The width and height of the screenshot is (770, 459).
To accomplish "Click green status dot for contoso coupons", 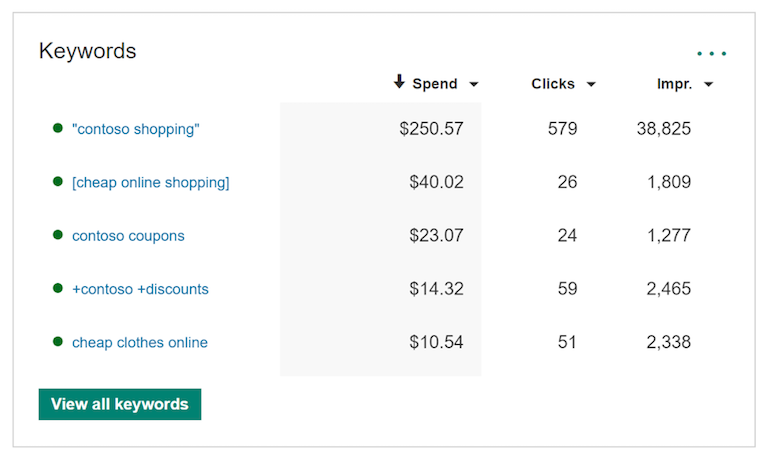I will click(58, 235).
